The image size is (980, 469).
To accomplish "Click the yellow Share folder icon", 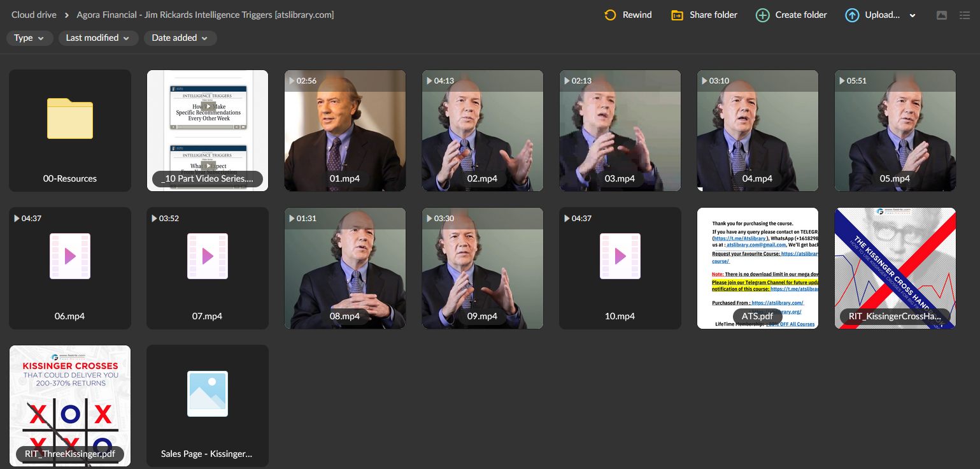I will tap(677, 14).
